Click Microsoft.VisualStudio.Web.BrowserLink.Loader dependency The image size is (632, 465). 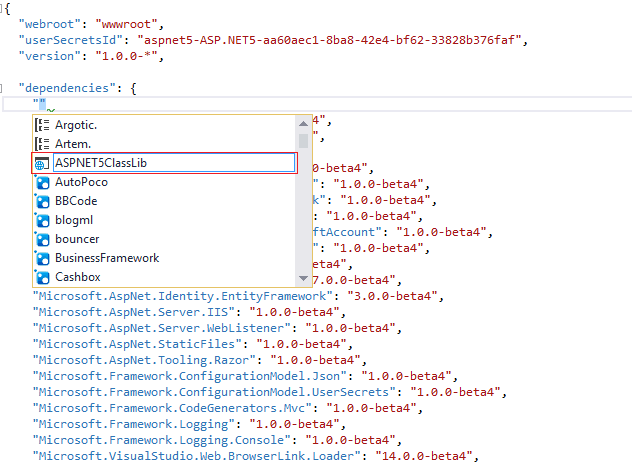click(197, 456)
